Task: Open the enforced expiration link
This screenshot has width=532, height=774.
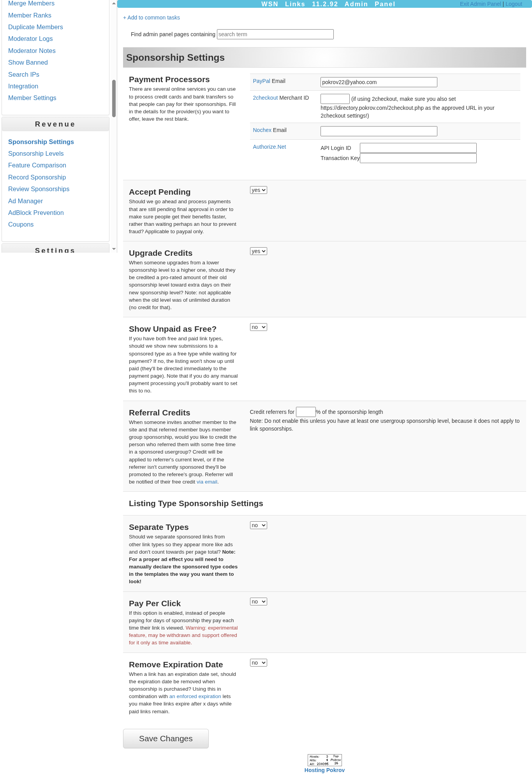Action: 195,697
